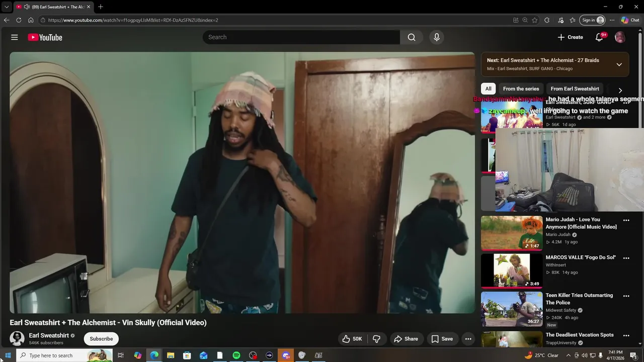The height and width of the screenshot is (362, 644).
Task: Show hidden system tray icons
Action: point(569,355)
